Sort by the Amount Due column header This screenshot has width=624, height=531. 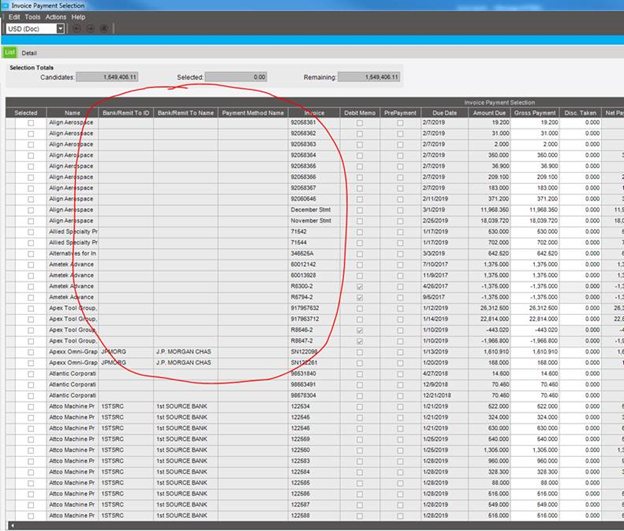tap(489, 113)
